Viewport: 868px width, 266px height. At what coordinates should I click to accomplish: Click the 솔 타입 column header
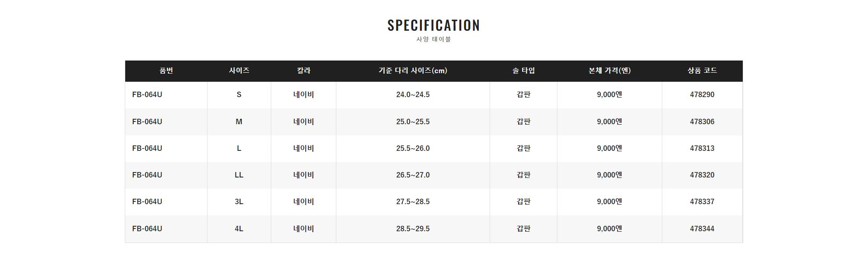click(x=524, y=70)
